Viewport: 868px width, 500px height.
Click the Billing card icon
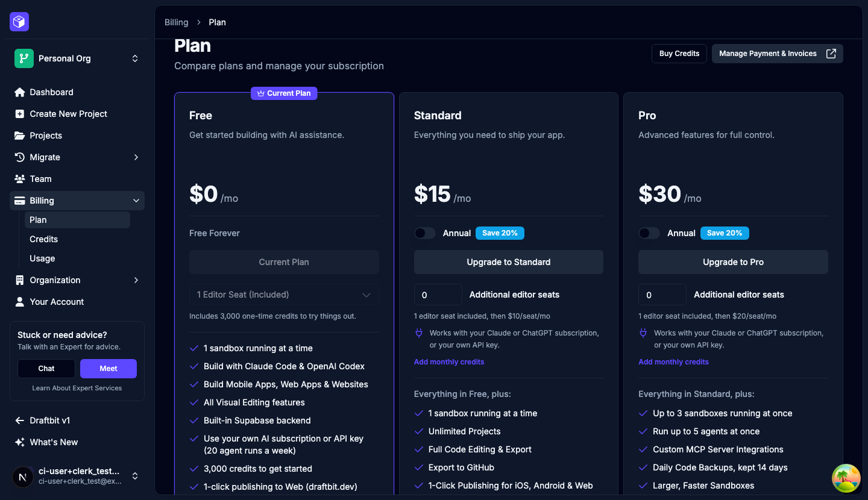click(20, 201)
